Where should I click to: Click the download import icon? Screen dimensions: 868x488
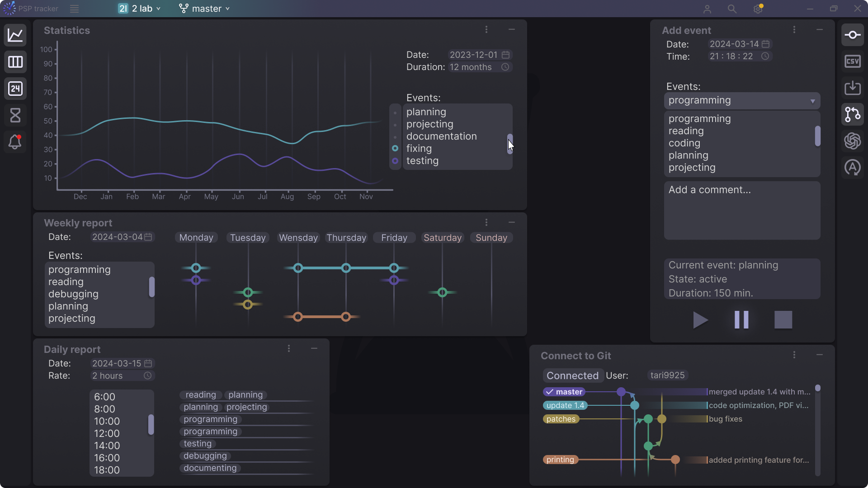(x=852, y=88)
